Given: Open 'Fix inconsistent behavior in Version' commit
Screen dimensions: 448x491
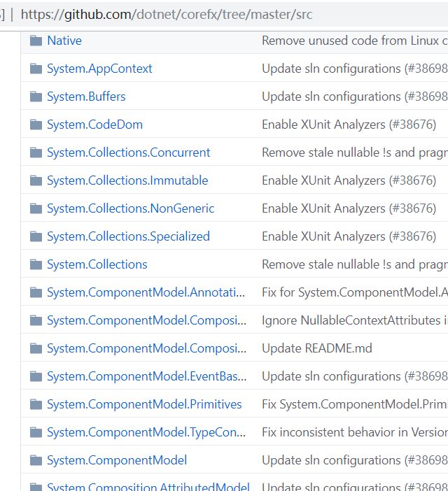Looking at the screenshot, I should click(x=354, y=432).
